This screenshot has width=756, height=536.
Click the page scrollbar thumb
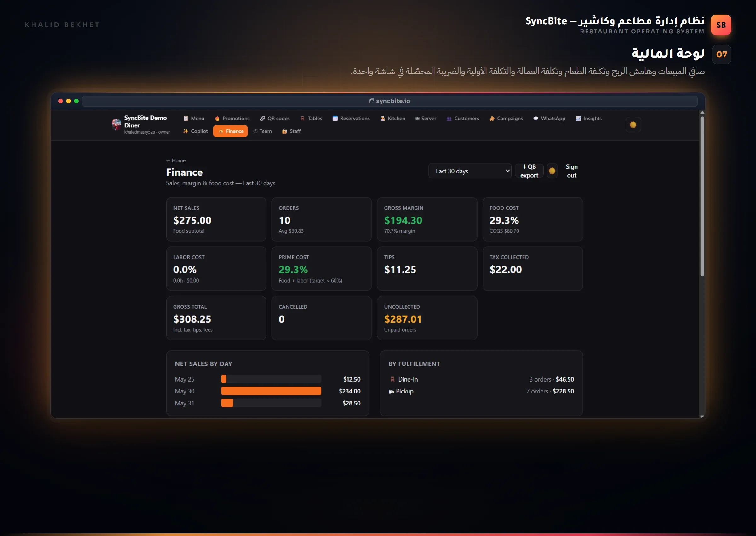pyautogui.click(x=702, y=196)
